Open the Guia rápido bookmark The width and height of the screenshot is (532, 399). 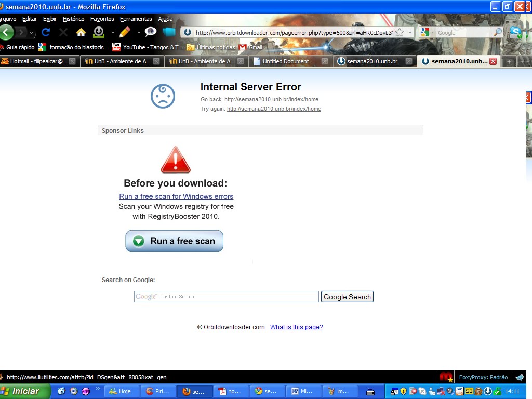point(18,47)
